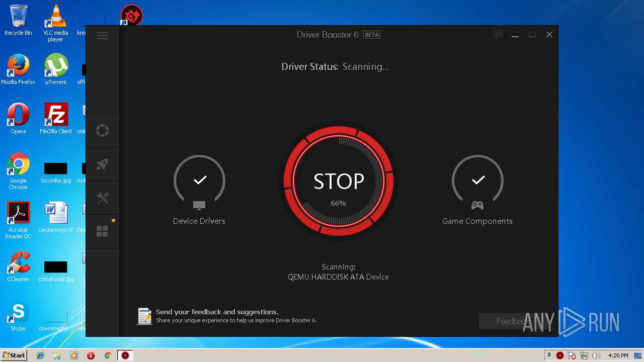This screenshot has width=644, height=362.
Task: Click the BETA badge in the title
Action: pyautogui.click(x=372, y=35)
